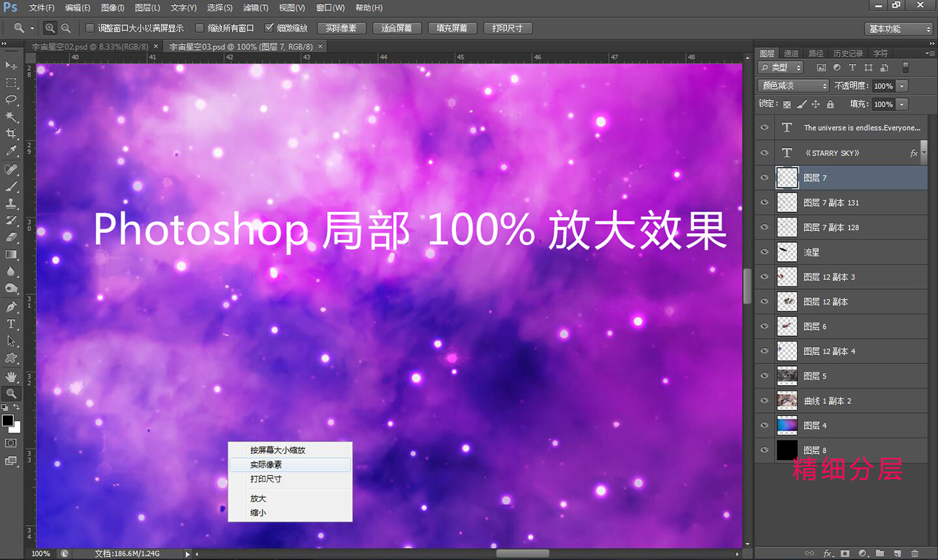Screen dimensions: 938x560
Task: Open the 基本功能 workspace dropdown
Action: [899, 29]
